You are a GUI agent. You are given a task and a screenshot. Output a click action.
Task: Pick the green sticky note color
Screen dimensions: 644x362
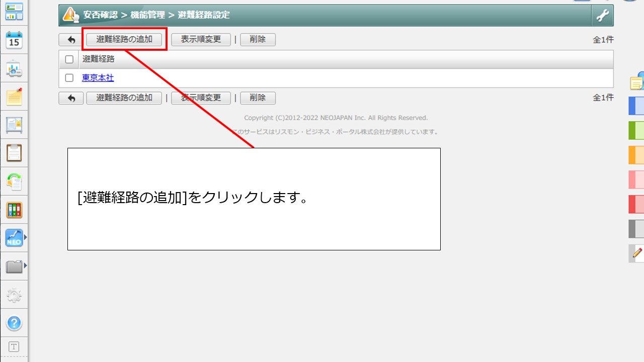636,131
